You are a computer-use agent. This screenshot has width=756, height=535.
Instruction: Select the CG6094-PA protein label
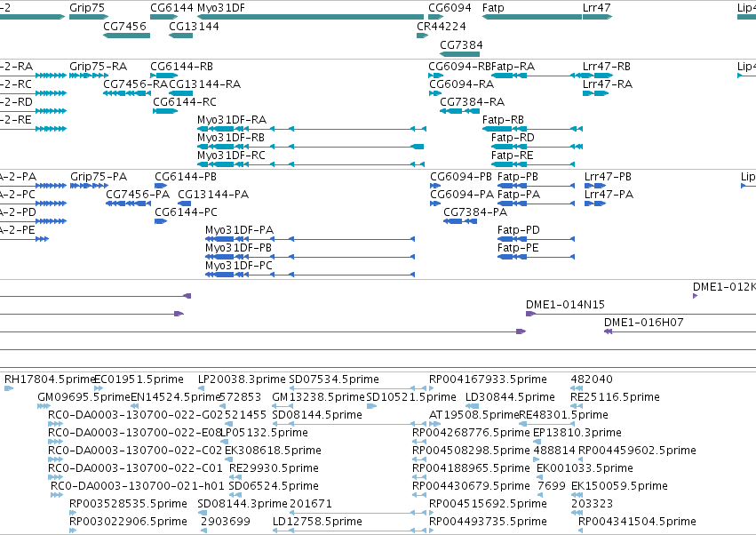click(462, 195)
